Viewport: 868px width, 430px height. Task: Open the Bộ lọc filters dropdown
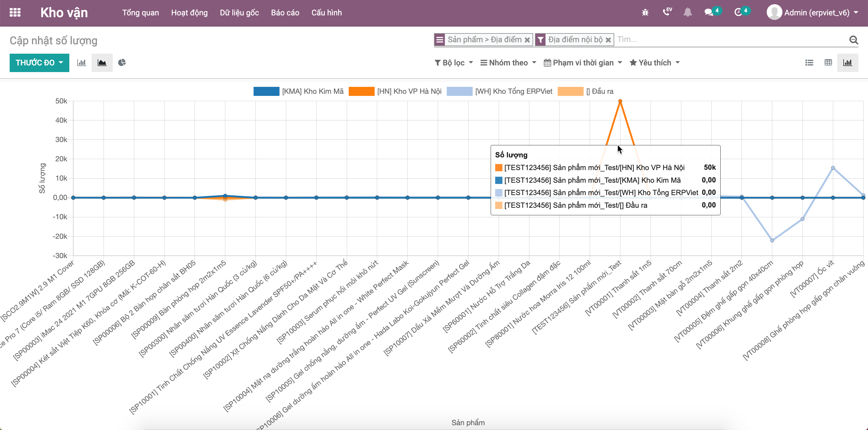tap(454, 63)
